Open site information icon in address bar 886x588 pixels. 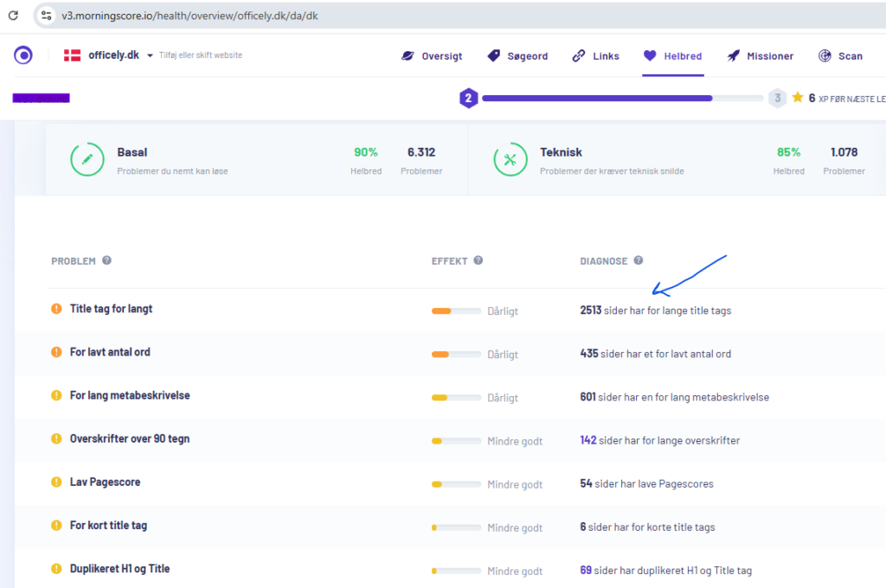(47, 16)
